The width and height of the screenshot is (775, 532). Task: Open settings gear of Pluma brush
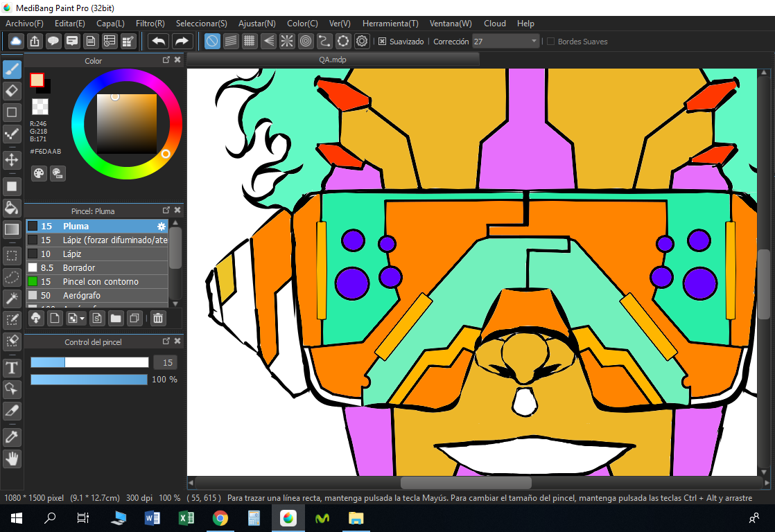pos(162,227)
